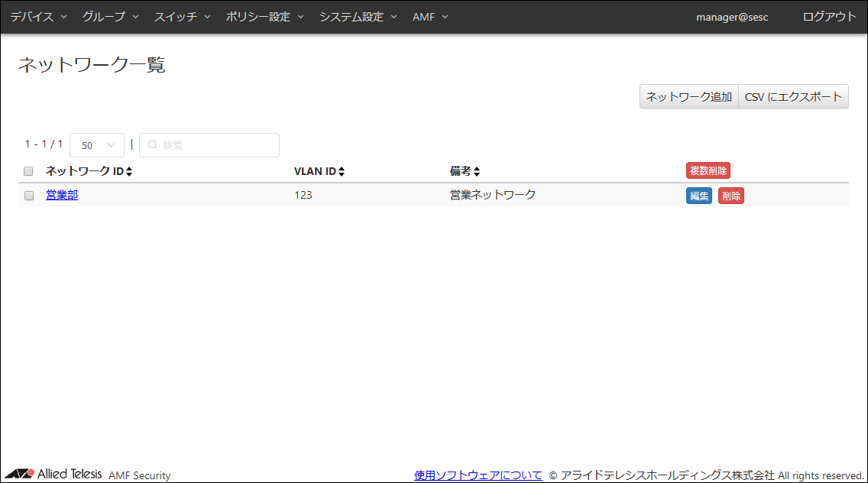Check the 営業部 row checkbox

(x=29, y=196)
